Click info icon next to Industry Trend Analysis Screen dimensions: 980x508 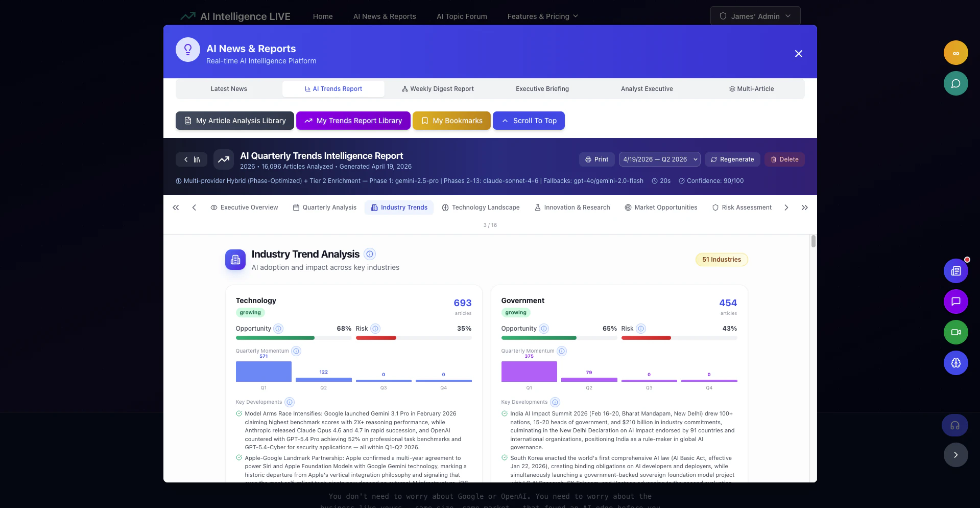coord(370,254)
